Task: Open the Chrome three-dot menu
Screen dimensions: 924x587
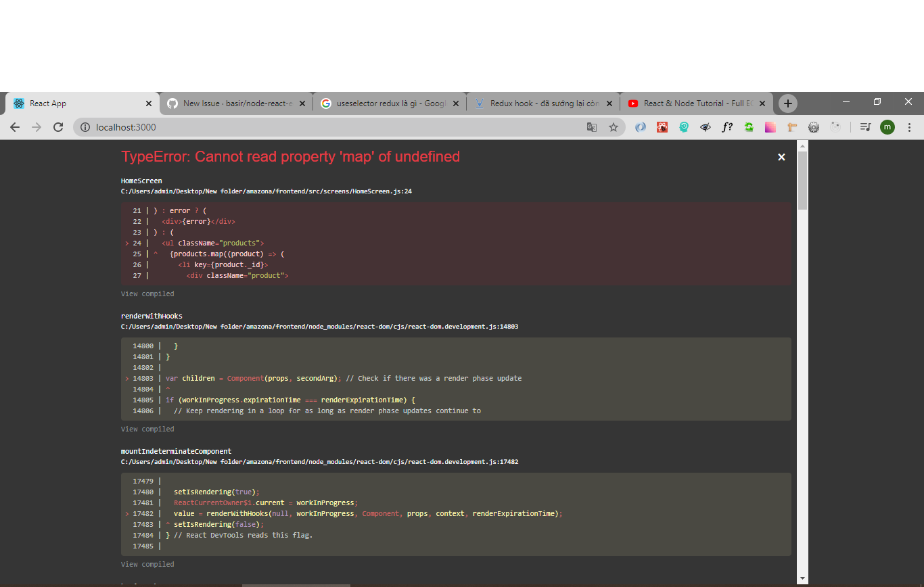Action: click(909, 127)
